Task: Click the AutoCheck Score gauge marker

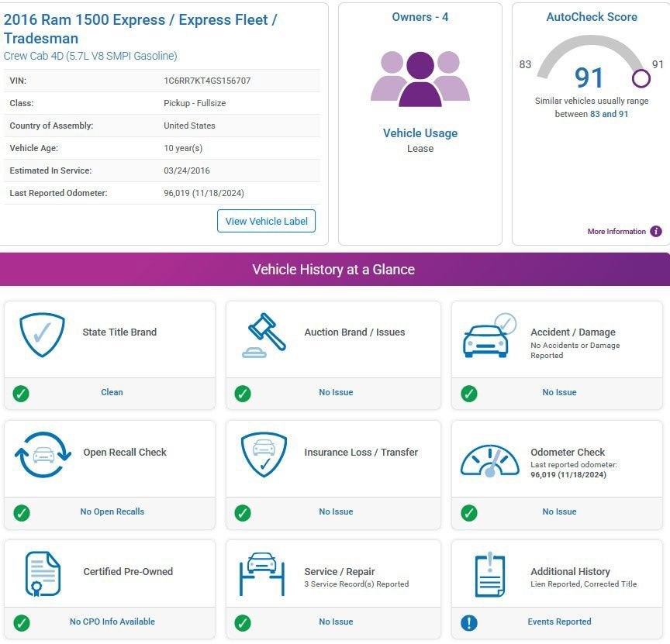Action: (641, 78)
